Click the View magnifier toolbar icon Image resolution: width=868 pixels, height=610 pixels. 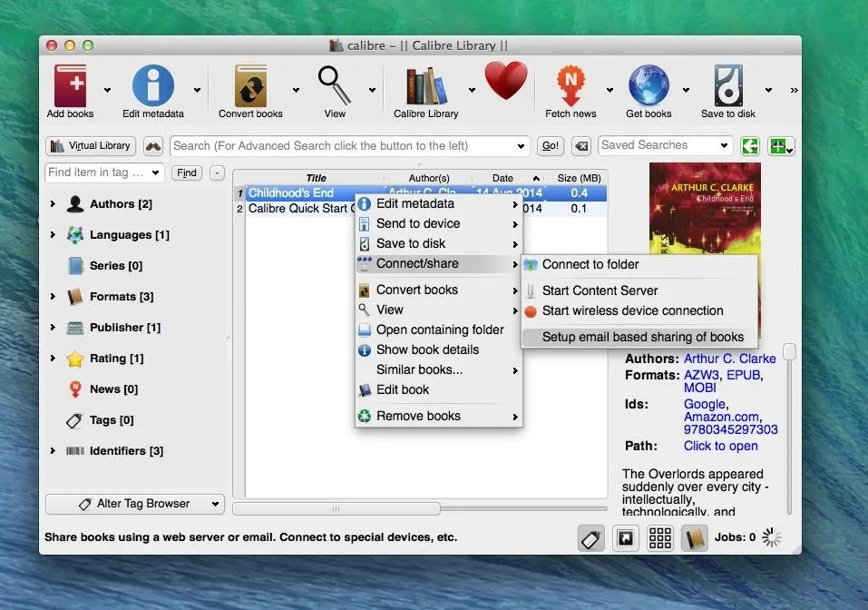(334, 85)
